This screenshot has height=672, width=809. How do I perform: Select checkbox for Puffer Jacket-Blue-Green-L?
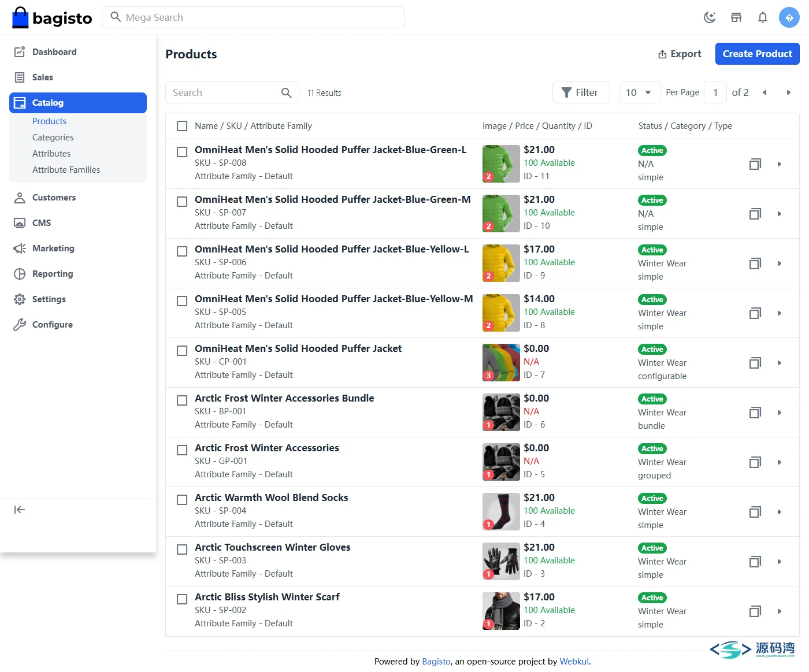[x=182, y=152]
